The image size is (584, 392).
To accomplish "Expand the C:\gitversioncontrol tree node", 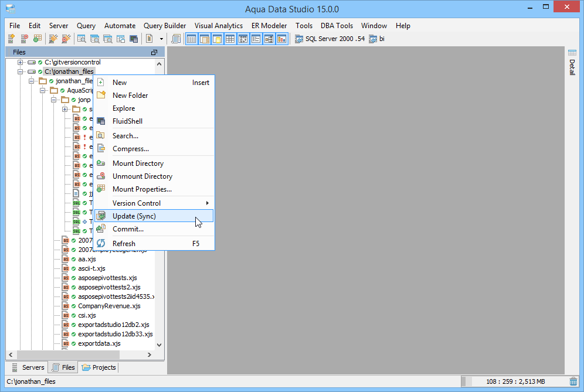I will [x=20, y=62].
